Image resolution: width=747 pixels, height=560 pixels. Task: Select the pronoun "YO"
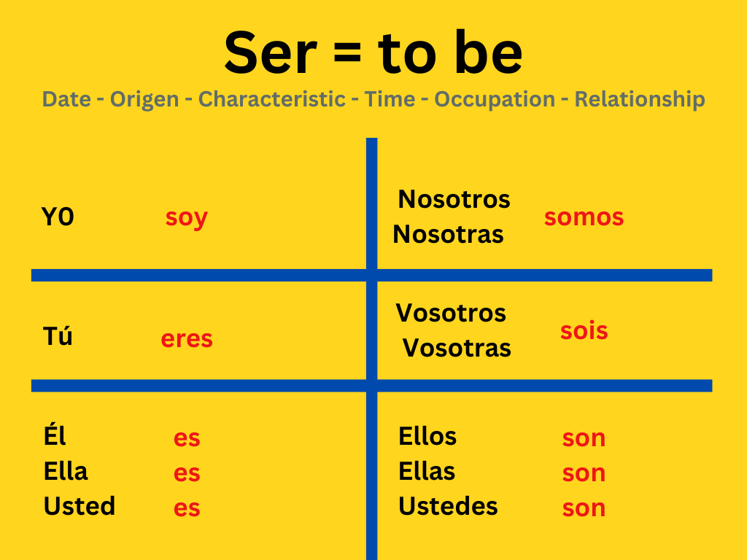click(x=58, y=217)
